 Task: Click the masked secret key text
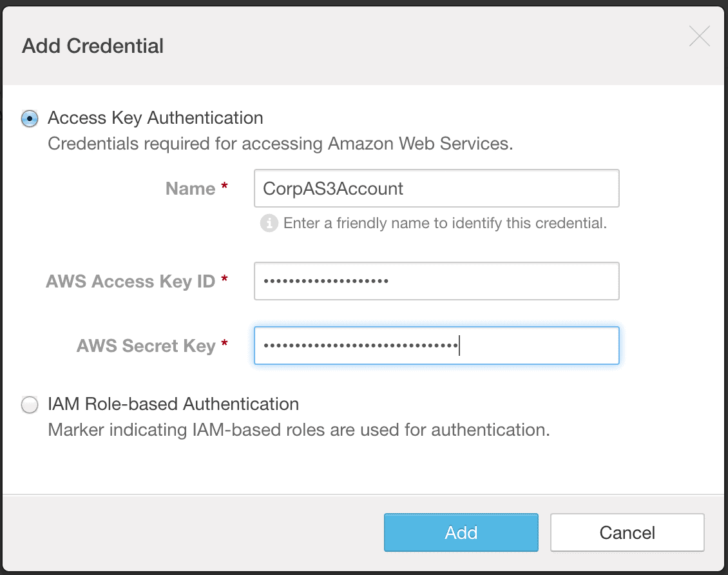click(x=361, y=346)
